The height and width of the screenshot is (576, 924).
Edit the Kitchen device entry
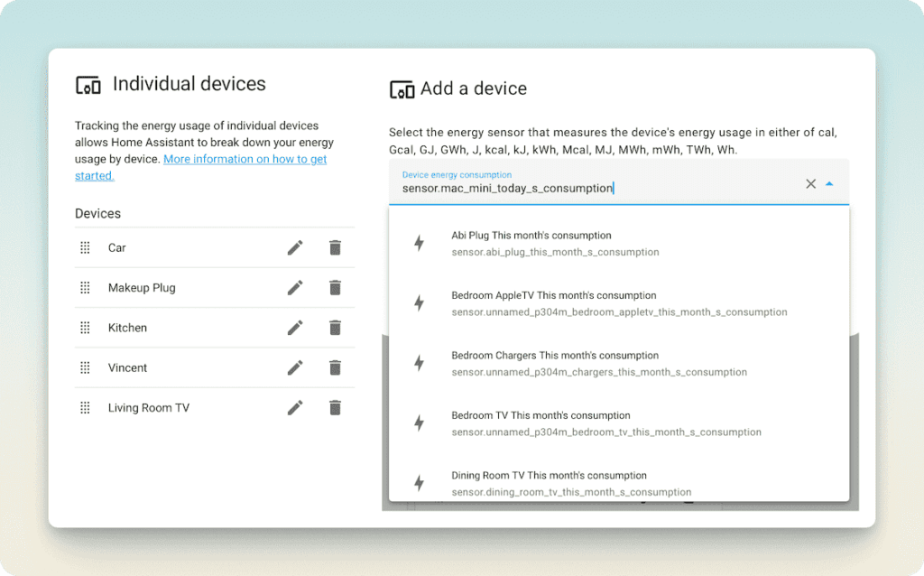[x=295, y=328]
